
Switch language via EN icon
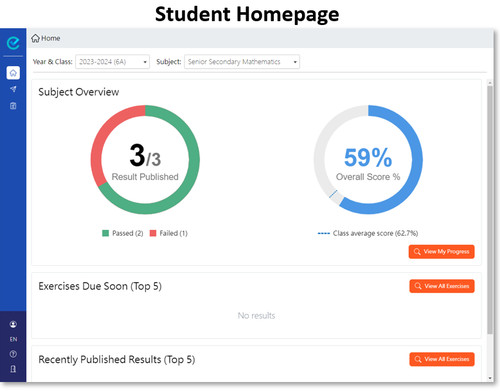[13, 339]
